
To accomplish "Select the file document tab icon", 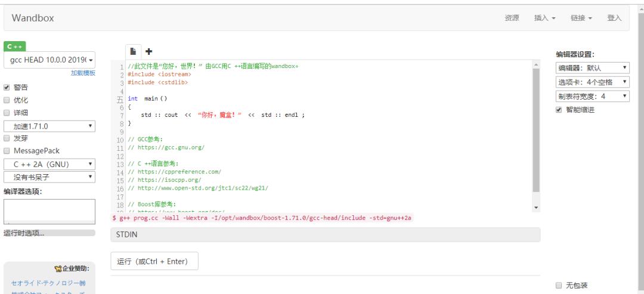I will [x=133, y=51].
